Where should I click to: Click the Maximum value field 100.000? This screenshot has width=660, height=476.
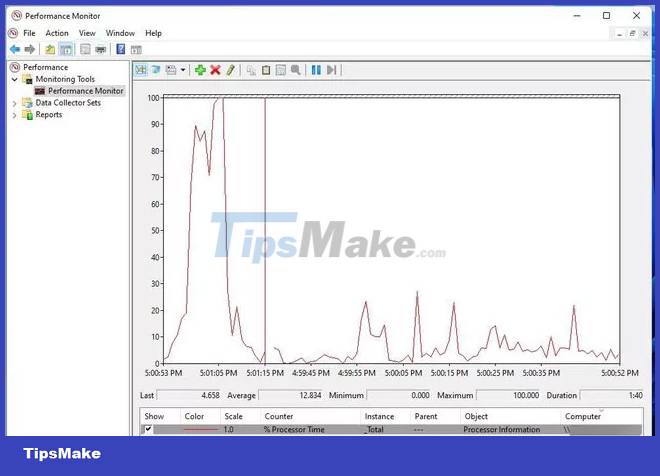click(x=508, y=395)
